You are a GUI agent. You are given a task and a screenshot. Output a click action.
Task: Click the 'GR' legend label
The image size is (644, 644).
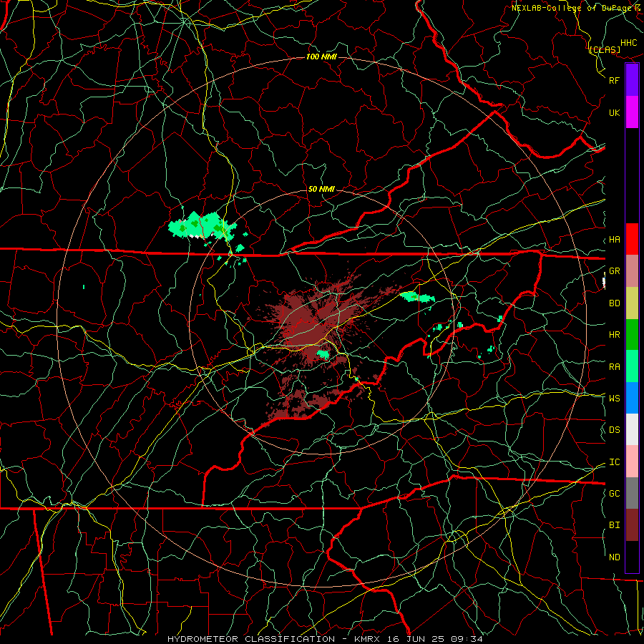[x=614, y=271]
